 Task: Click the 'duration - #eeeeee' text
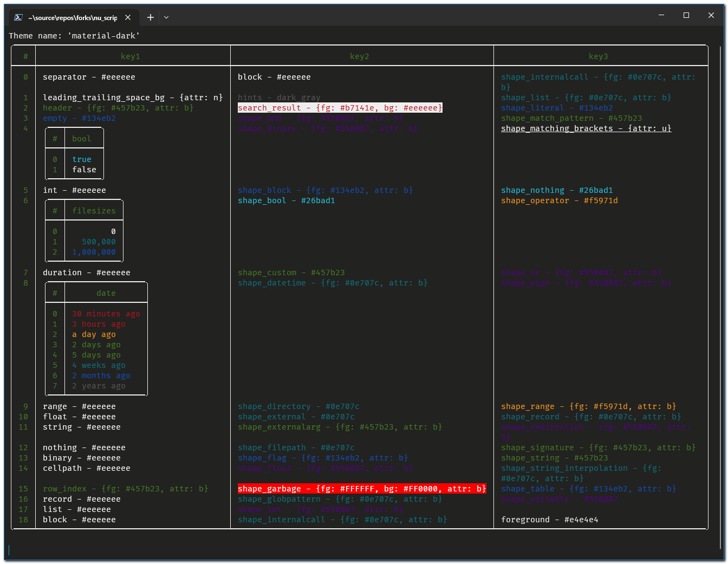click(x=87, y=273)
